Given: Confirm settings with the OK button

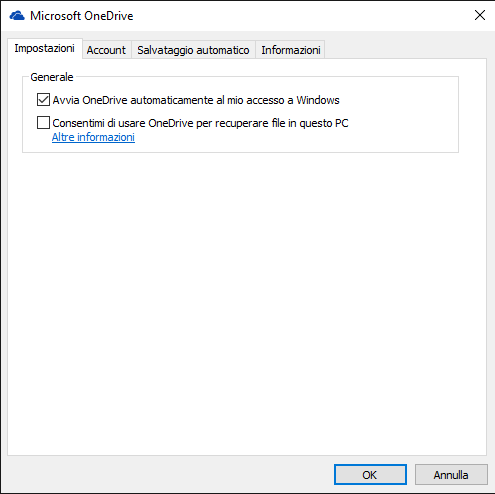Looking at the screenshot, I should click(x=370, y=474).
